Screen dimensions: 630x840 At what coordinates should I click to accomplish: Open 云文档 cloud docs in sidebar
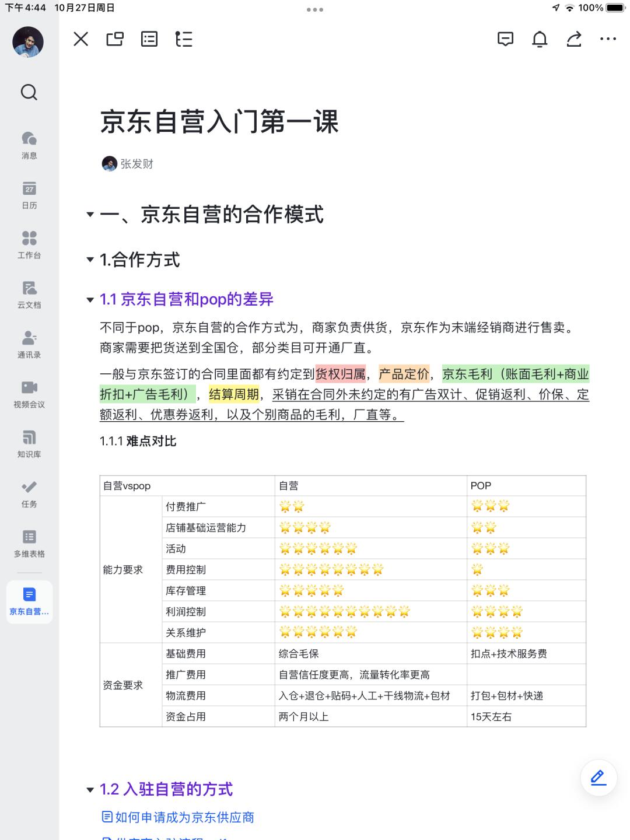click(x=29, y=295)
